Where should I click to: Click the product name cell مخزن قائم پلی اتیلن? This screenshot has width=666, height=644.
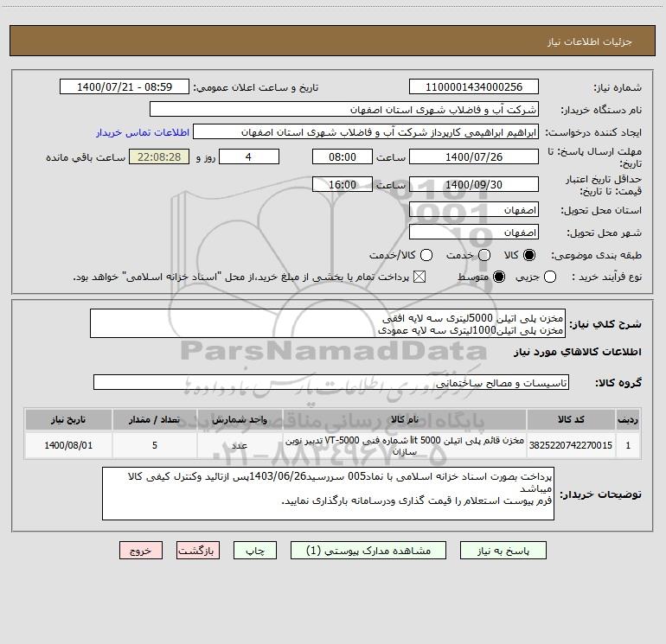405,445
